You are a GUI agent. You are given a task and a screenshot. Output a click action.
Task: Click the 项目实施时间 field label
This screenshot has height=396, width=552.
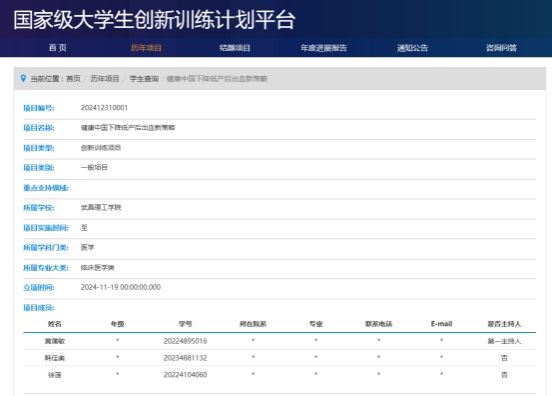click(x=46, y=228)
